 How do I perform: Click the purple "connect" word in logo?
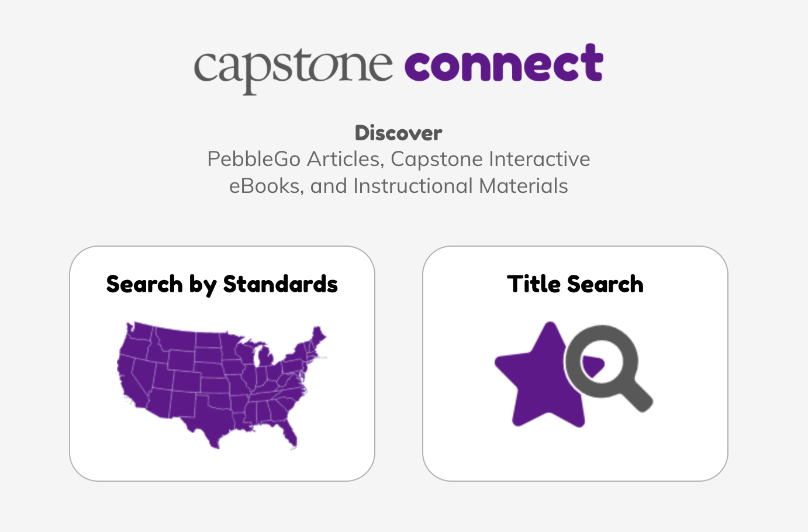point(504,63)
